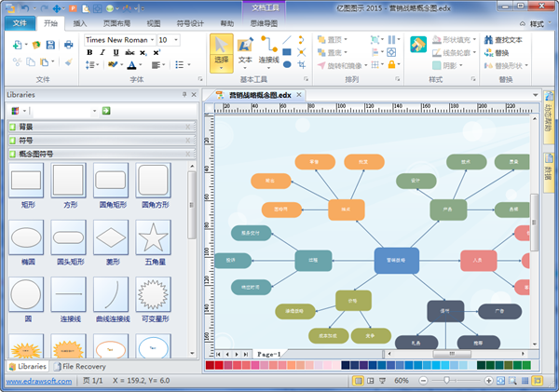The width and height of the screenshot is (559, 392).
Task: Toggle Bold formatting
Action: click(x=90, y=53)
